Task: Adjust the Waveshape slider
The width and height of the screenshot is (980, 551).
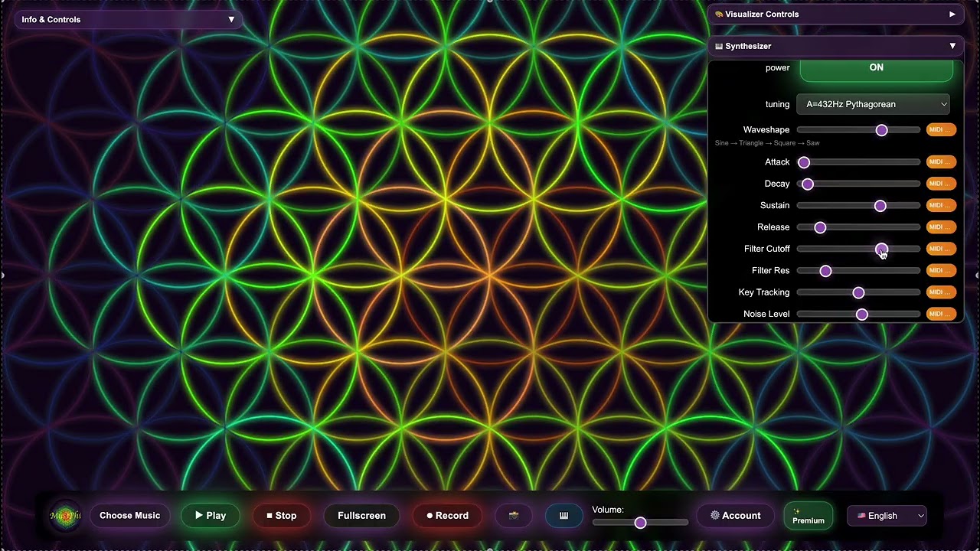Action: pyautogui.click(x=858, y=130)
